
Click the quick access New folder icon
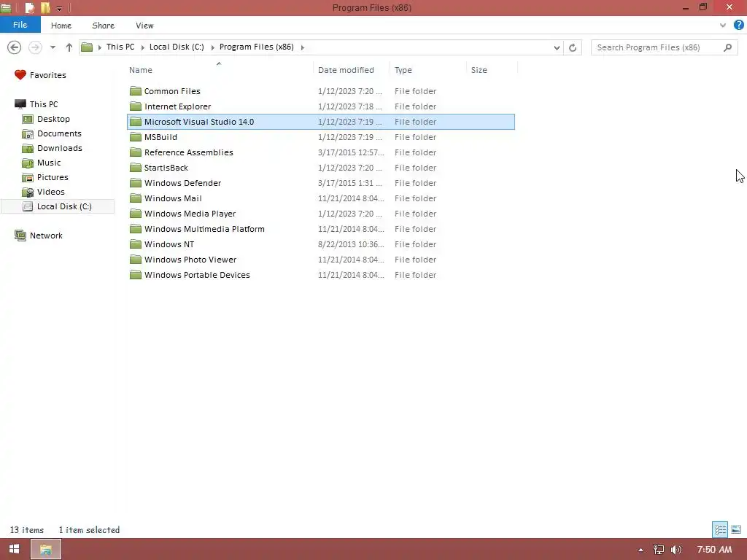(x=45, y=7)
